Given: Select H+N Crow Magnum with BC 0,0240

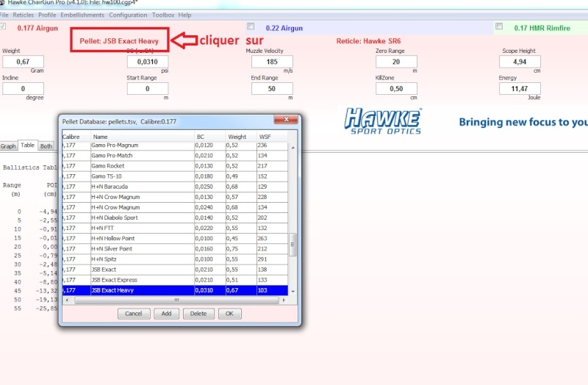Looking at the screenshot, I should 175,207.
